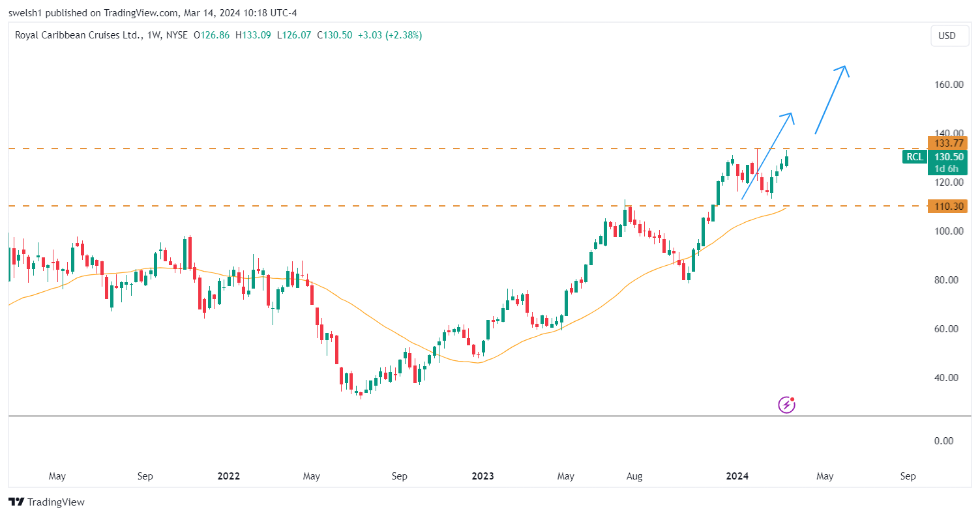Click the current price 130.50 label
980x516 pixels.
point(948,156)
